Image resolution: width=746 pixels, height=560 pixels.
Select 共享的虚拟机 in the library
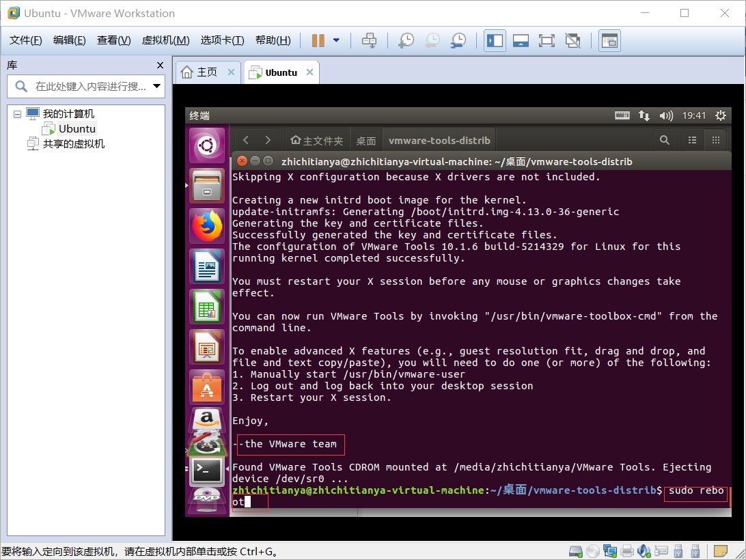point(73,143)
